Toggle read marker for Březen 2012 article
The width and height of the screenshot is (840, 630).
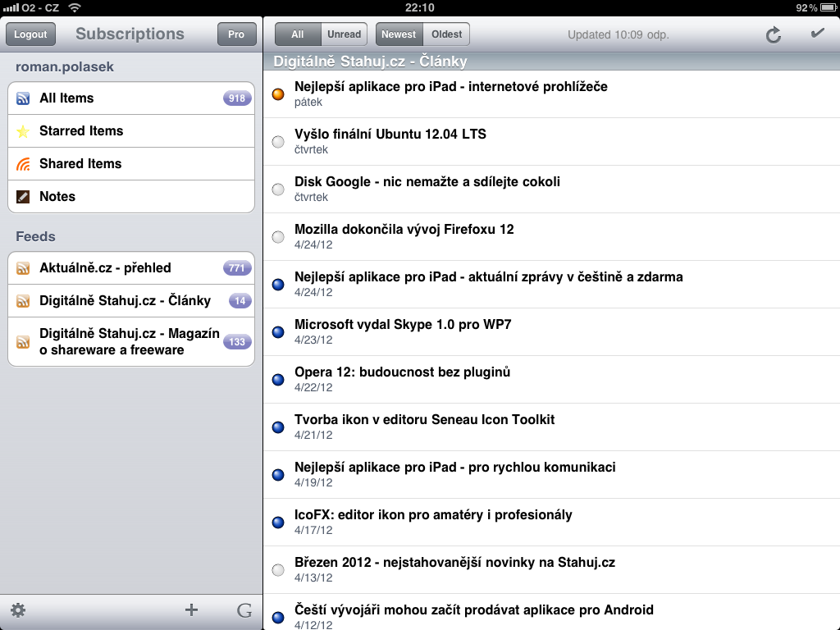coord(278,570)
